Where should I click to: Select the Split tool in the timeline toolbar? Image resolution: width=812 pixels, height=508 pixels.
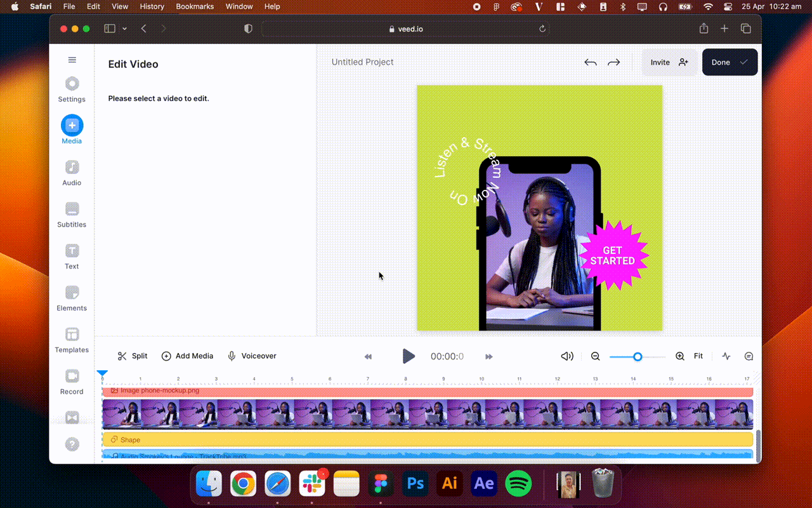pos(132,356)
